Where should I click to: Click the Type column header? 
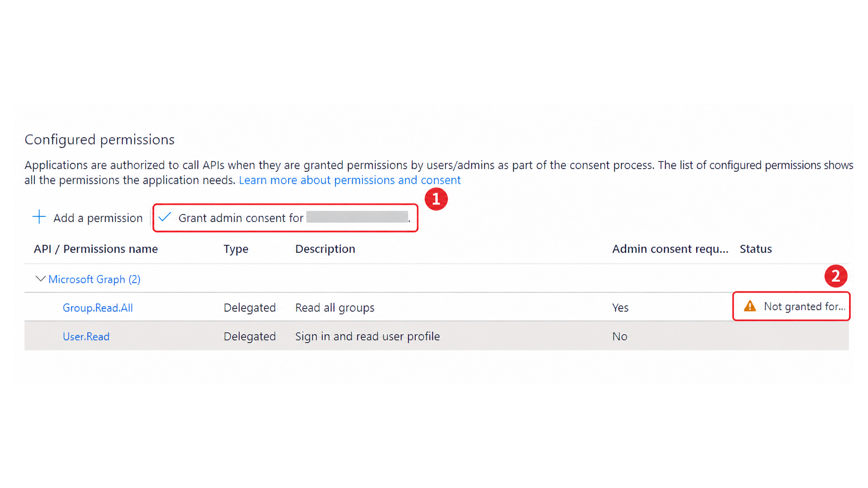(236, 249)
